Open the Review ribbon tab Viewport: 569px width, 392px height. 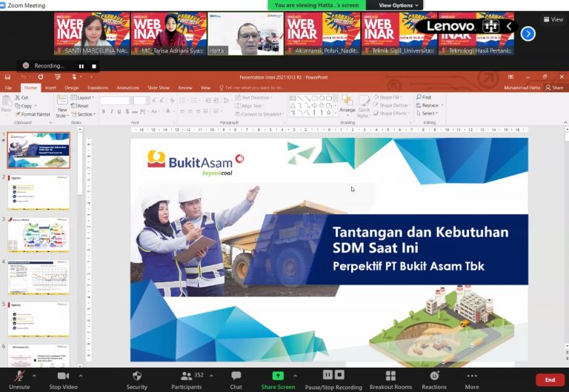(x=185, y=88)
